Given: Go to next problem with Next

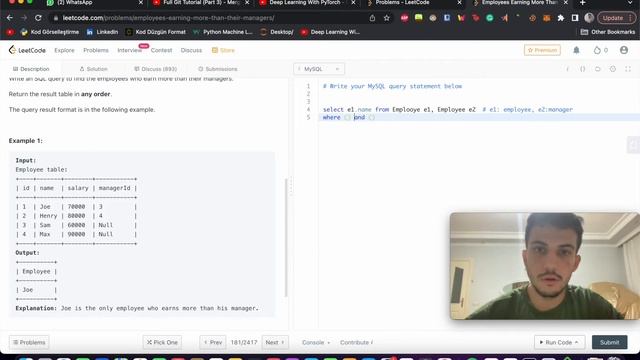Looking at the screenshot, I should tap(275, 342).
